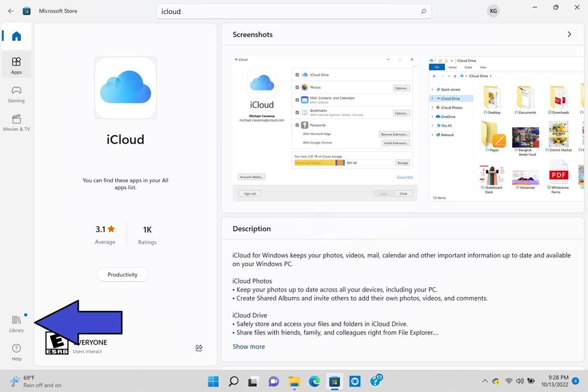The width and height of the screenshot is (588, 392).
Task: Click the back arrow in the title bar
Action: click(x=10, y=10)
